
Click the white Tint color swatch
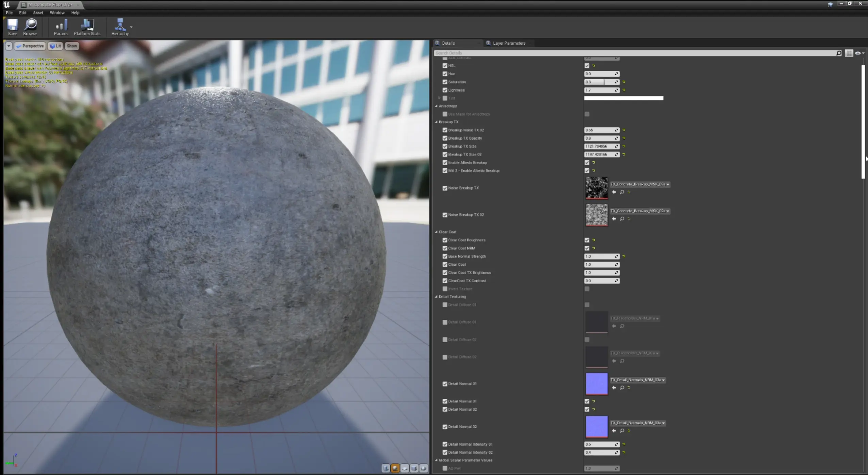click(x=623, y=98)
